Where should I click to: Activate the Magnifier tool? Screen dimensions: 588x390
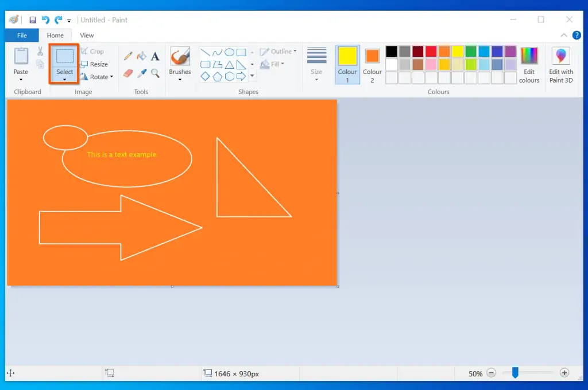tap(155, 73)
